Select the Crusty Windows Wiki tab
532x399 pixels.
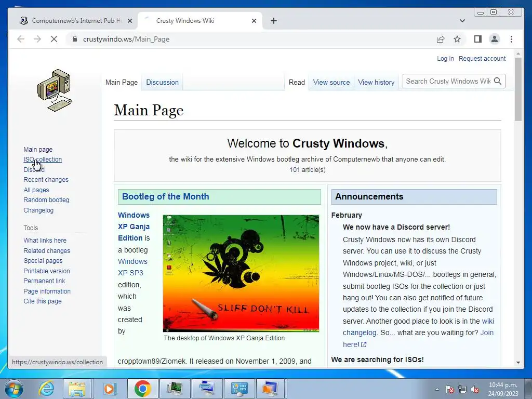click(200, 21)
